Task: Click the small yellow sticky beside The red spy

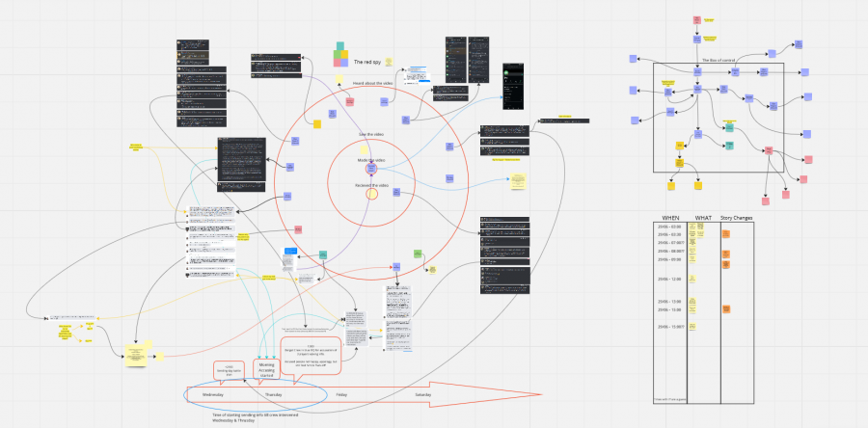Action: pos(388,63)
